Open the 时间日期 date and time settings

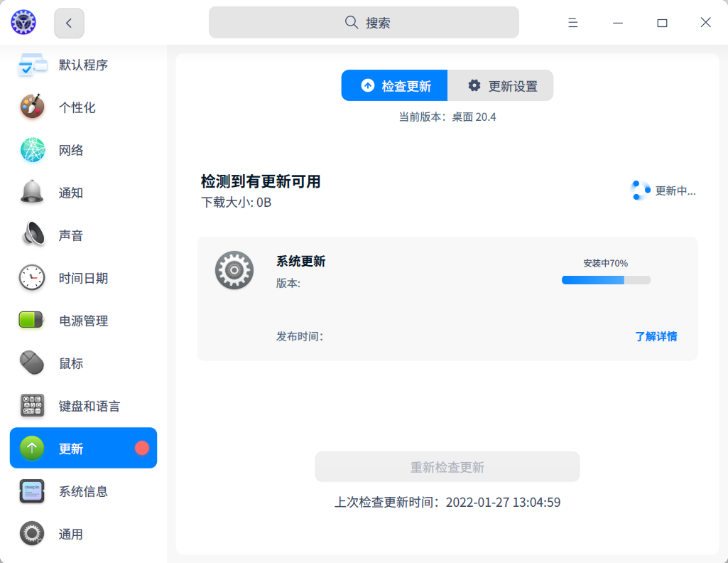pyautogui.click(x=83, y=278)
